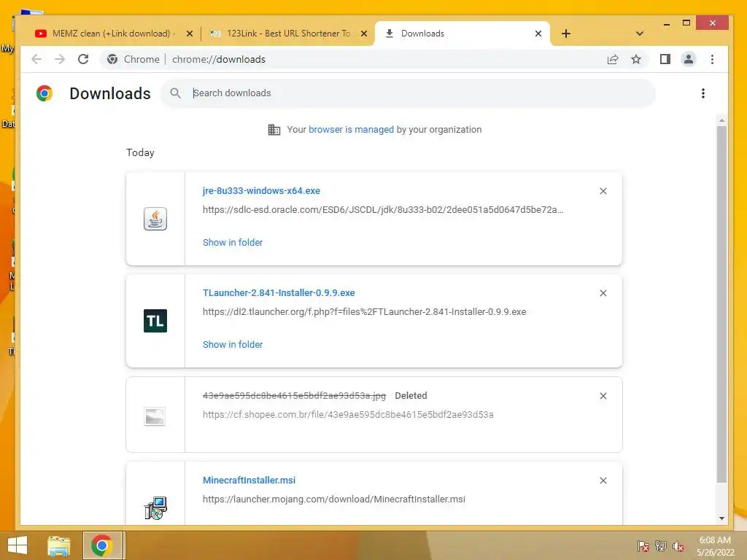The image size is (747, 560).
Task: Click the oracle.com download URL
Action: pos(383,209)
